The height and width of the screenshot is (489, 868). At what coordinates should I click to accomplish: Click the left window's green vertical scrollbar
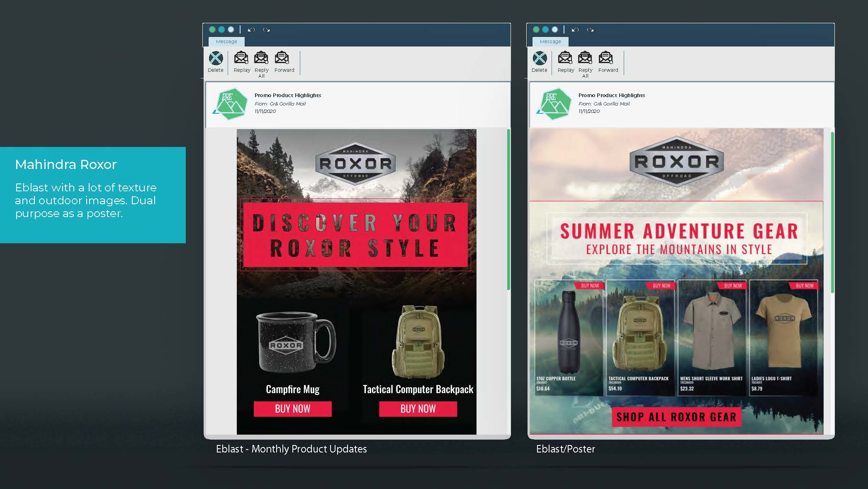click(508, 210)
